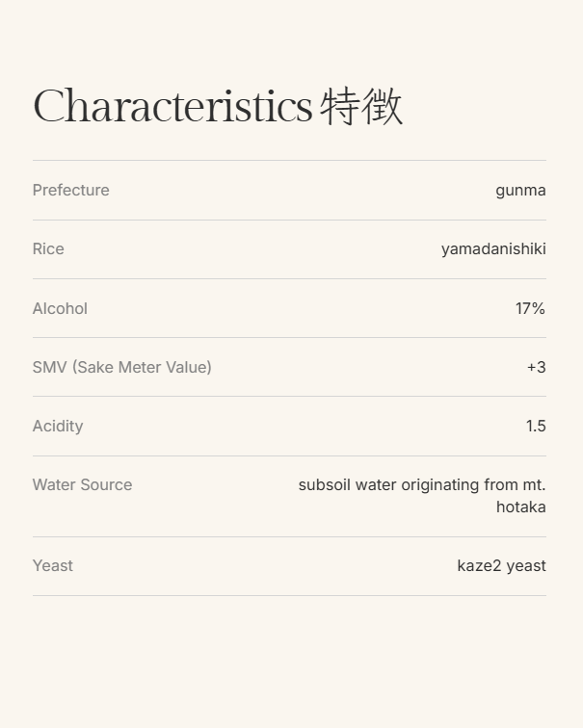Click the word 'hotaka' on second line
The image size is (583, 728).
(520, 507)
